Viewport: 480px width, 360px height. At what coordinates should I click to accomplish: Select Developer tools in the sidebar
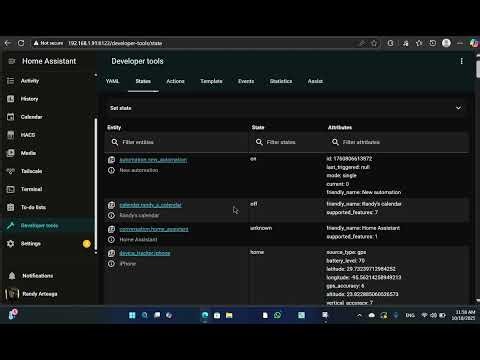[x=47, y=225]
